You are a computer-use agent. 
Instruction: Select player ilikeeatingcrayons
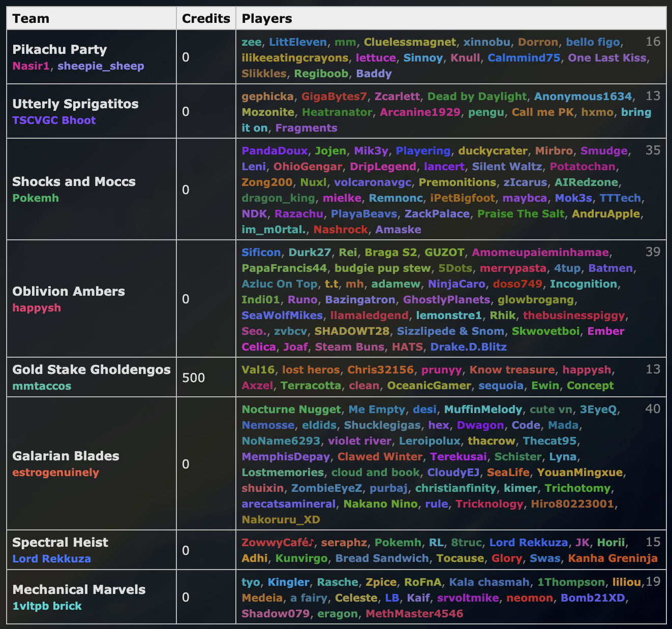295,58
